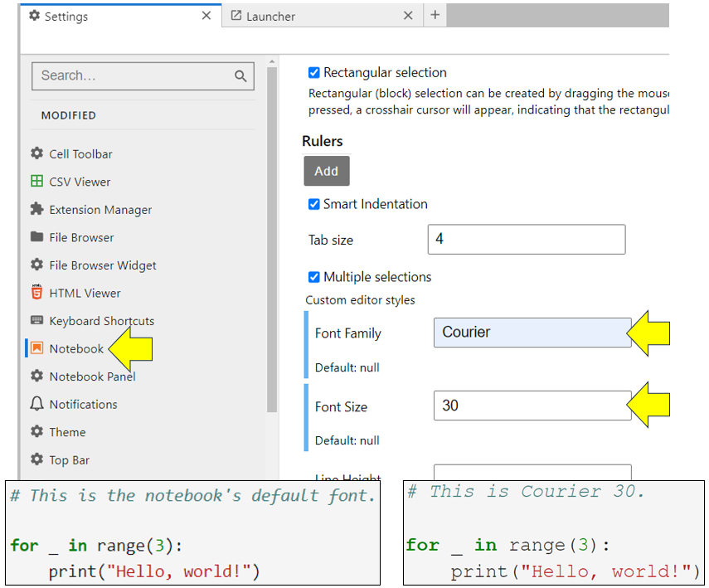Toggle the Smart Indentation checkbox
Image resolution: width=709 pixels, height=588 pixels.
(x=313, y=204)
